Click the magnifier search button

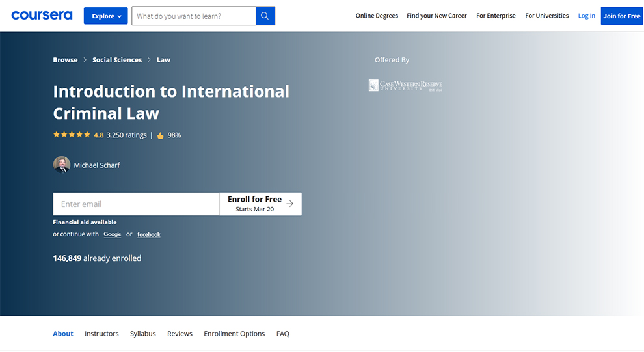pyautogui.click(x=265, y=16)
